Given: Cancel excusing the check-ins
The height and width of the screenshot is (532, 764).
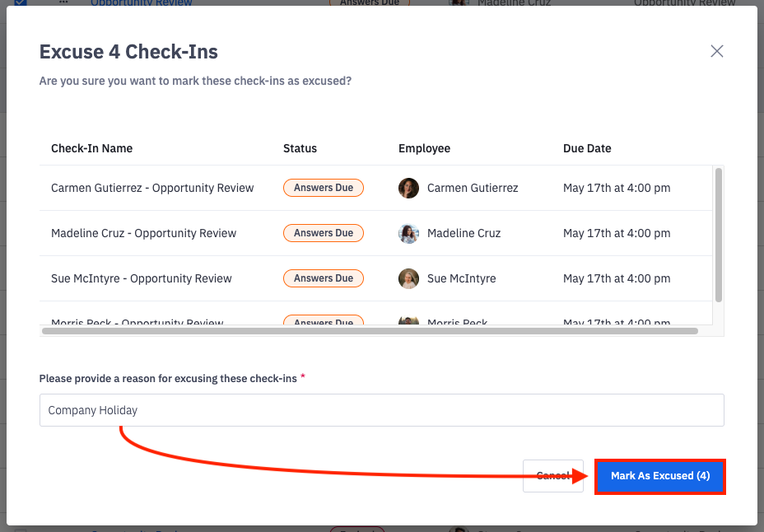Looking at the screenshot, I should pyautogui.click(x=552, y=476).
